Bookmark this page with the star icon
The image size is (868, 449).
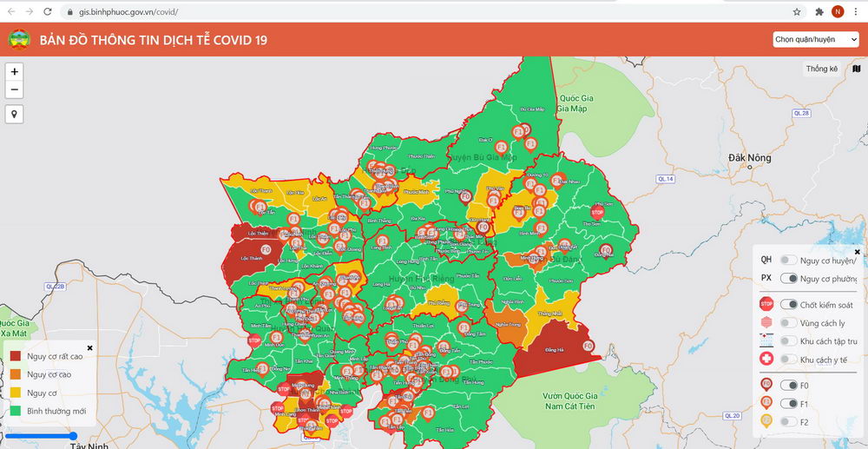(797, 12)
